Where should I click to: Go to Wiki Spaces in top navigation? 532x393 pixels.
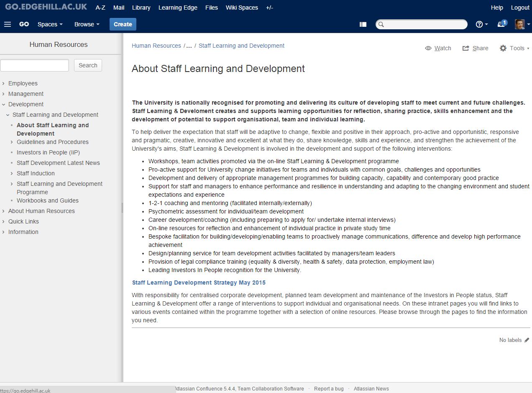[242, 8]
